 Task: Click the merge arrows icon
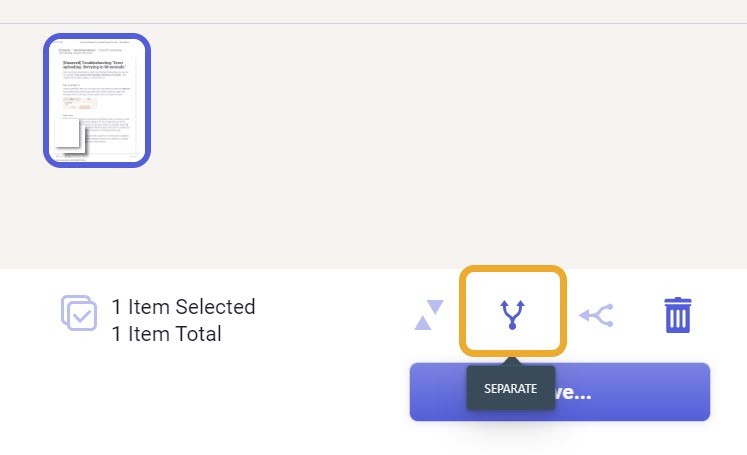(x=596, y=315)
